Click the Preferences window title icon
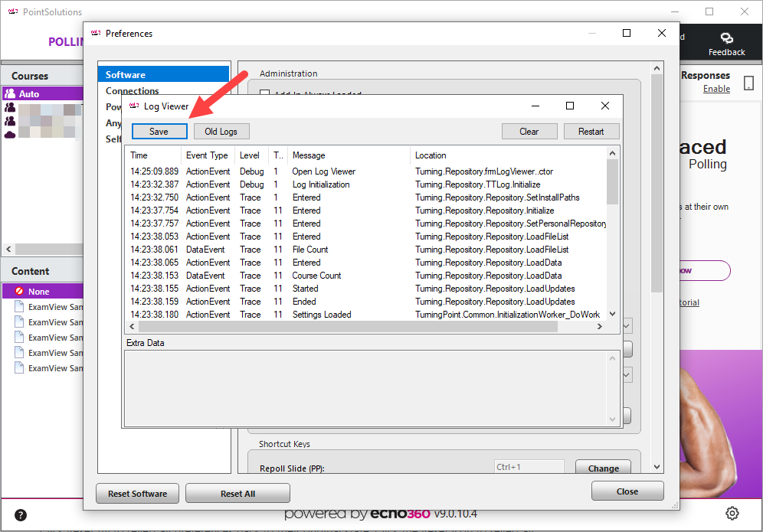The width and height of the screenshot is (763, 532). point(96,33)
